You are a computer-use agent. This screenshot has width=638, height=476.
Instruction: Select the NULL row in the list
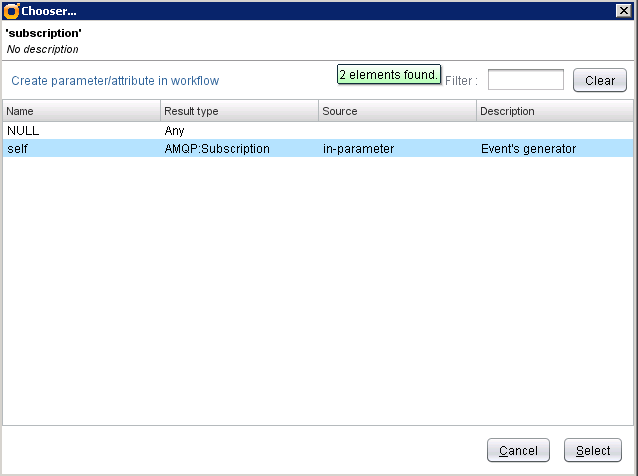coord(23,130)
